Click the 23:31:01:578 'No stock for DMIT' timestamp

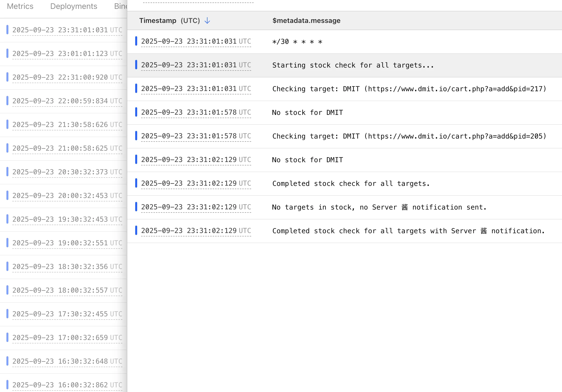(x=196, y=112)
